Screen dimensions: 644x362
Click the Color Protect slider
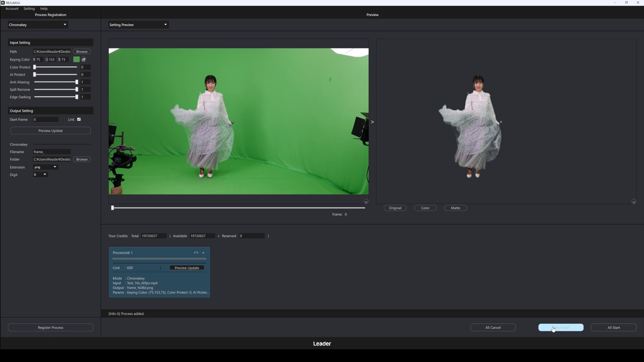56,67
